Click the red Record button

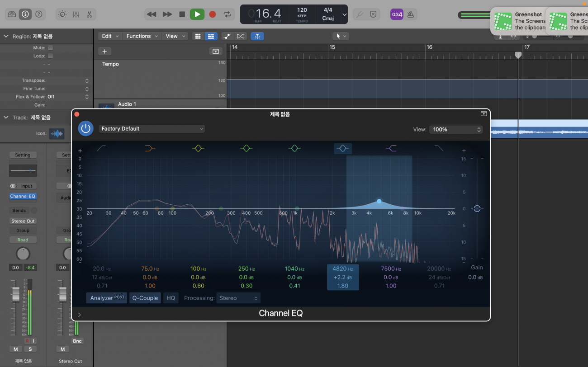(212, 14)
